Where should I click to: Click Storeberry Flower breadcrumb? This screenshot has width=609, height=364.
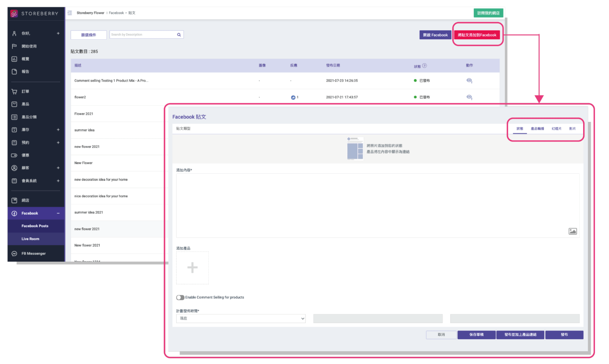pyautogui.click(x=90, y=13)
